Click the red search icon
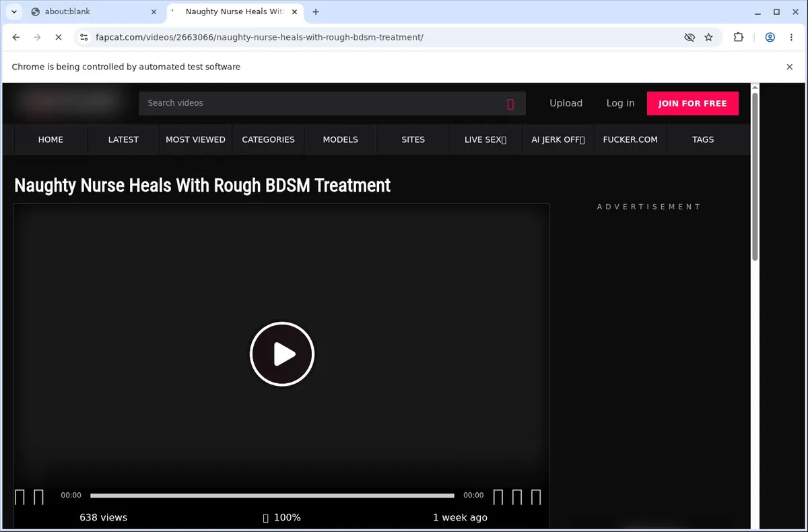The image size is (808, 532). [510, 104]
